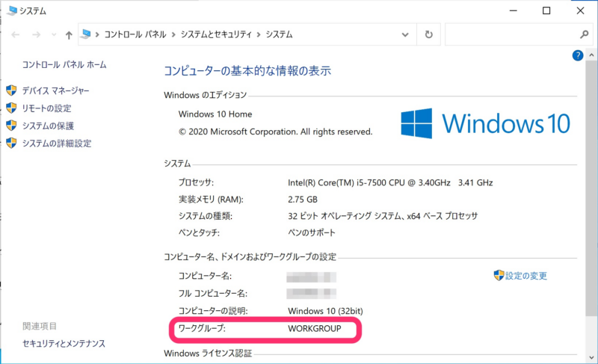
Task: Click the shield icon beside リモートの設定
Action: [x=11, y=108]
